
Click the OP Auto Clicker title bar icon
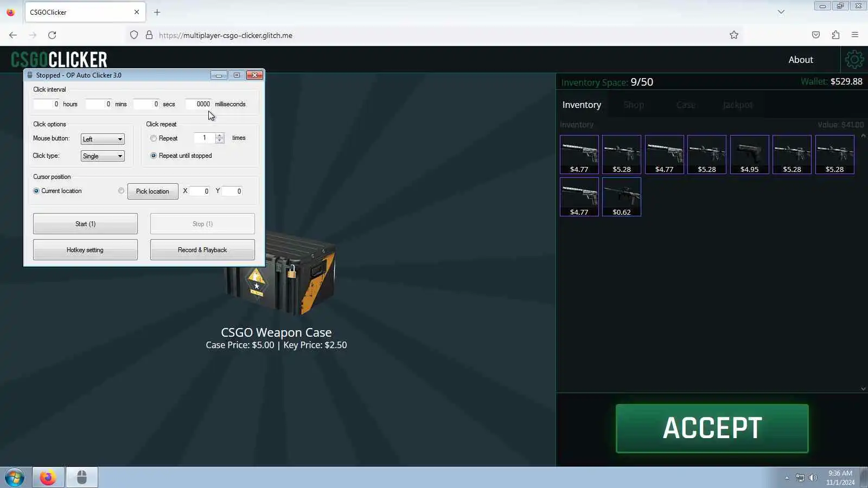coord(30,75)
